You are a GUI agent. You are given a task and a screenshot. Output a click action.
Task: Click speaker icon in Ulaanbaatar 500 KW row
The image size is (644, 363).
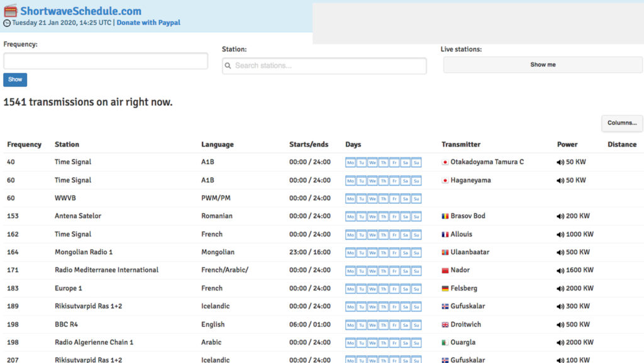560,252
